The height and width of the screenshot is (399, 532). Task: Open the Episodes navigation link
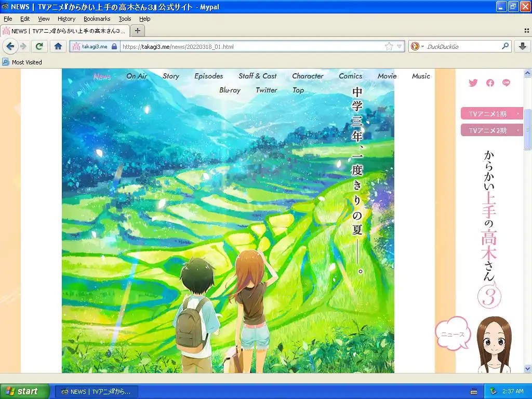pyautogui.click(x=209, y=76)
